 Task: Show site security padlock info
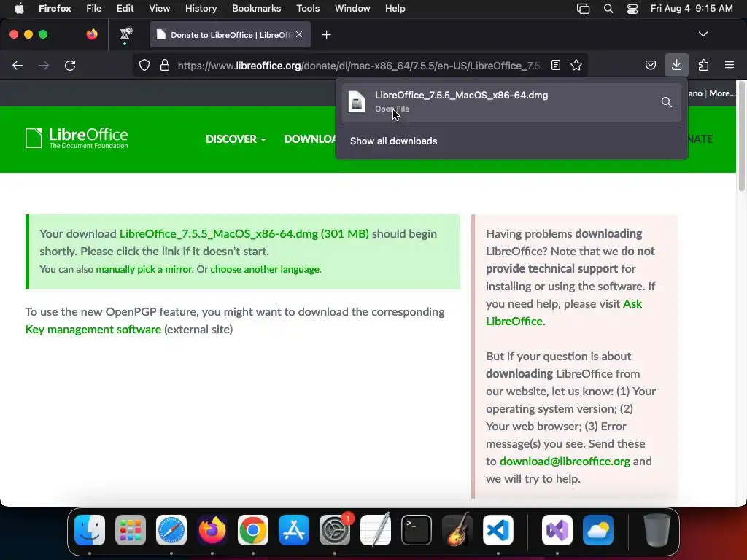165,65
